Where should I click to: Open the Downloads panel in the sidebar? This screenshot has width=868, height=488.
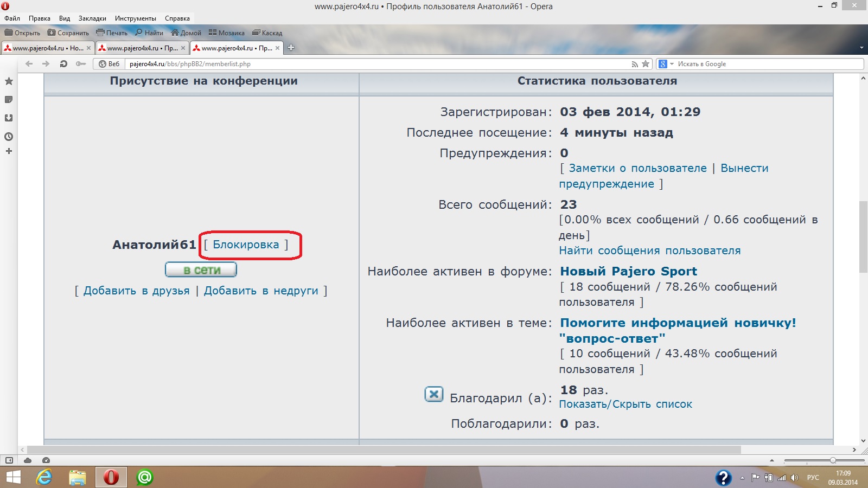pyautogui.click(x=9, y=118)
